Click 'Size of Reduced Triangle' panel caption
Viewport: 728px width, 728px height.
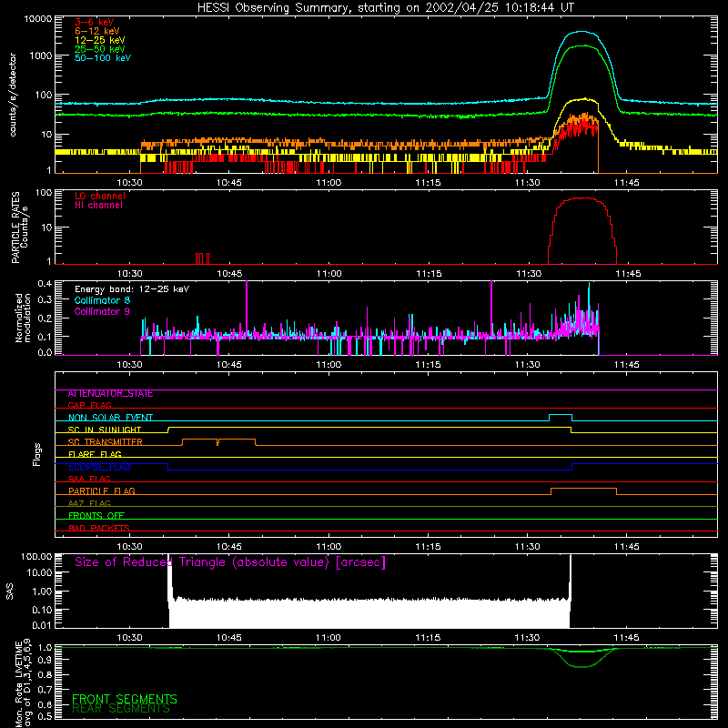tap(230, 562)
